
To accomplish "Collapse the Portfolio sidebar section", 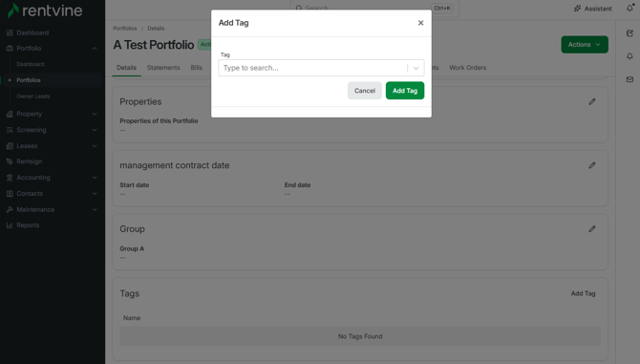I will tap(95, 48).
